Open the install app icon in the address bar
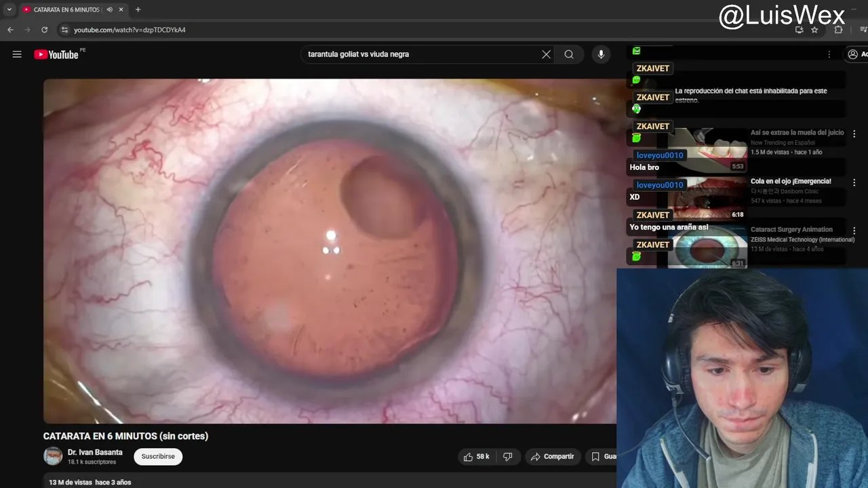 point(799,30)
